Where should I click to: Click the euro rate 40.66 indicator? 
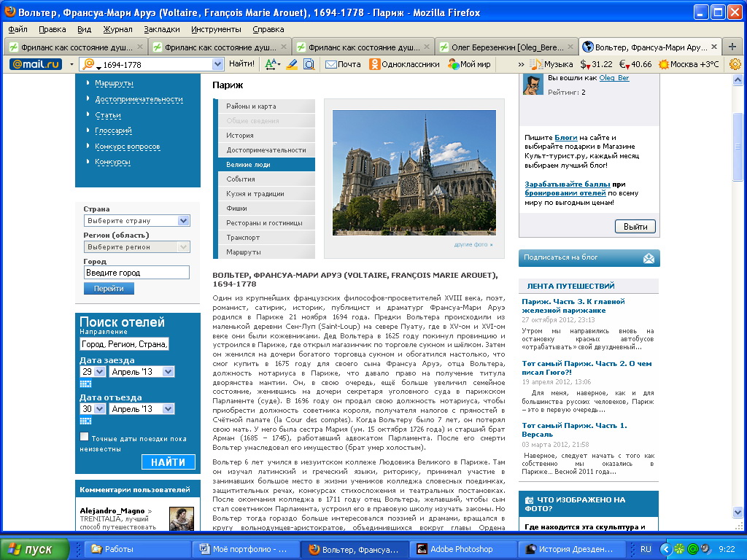click(x=635, y=64)
